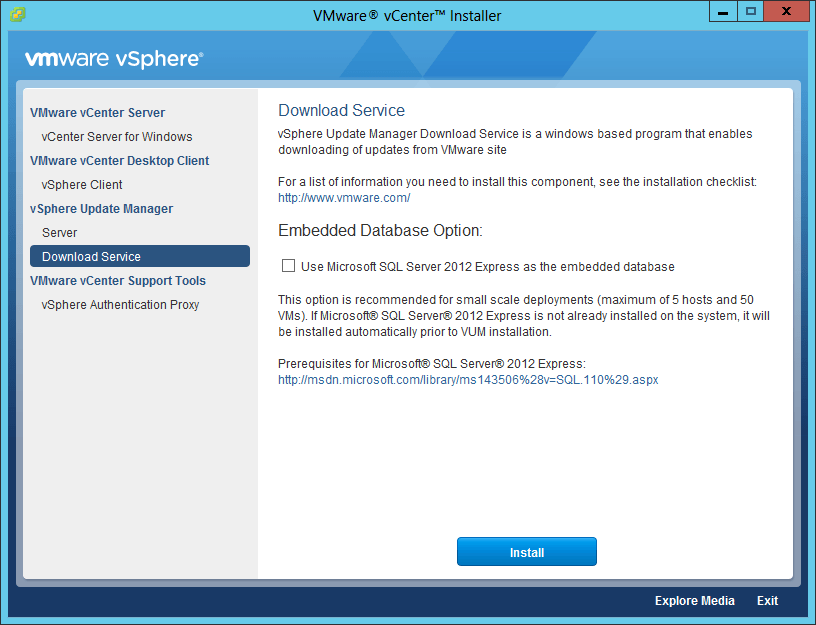Click the Prerequisites for Microsoft SQL Server text

(x=432, y=364)
